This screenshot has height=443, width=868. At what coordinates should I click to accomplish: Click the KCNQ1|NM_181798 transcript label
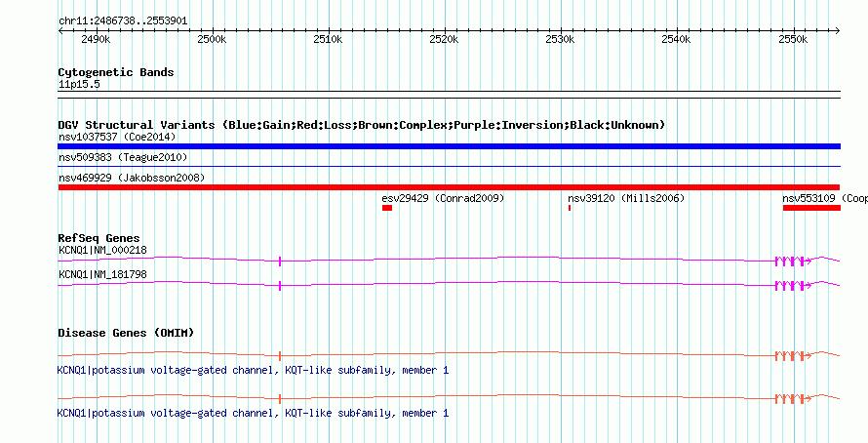103,274
